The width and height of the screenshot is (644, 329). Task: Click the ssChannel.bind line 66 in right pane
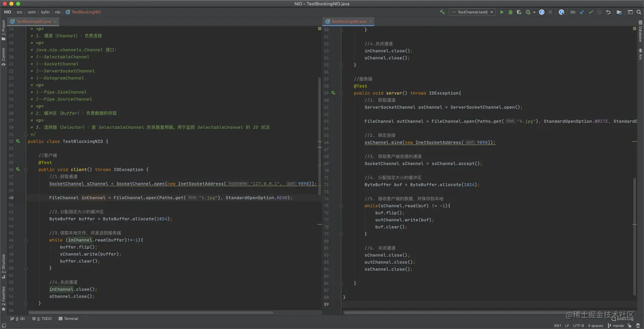(x=430, y=143)
